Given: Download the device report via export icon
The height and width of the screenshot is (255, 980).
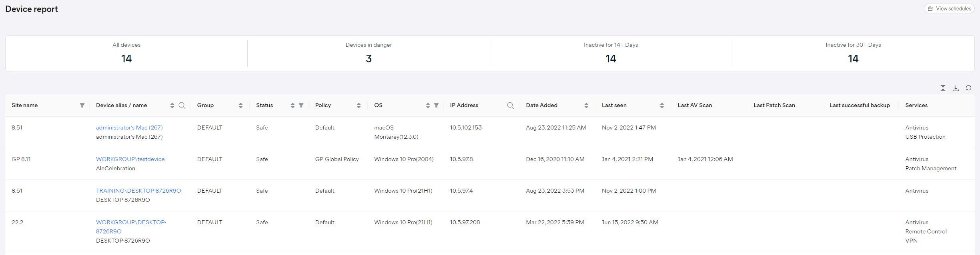Looking at the screenshot, I should [956, 88].
